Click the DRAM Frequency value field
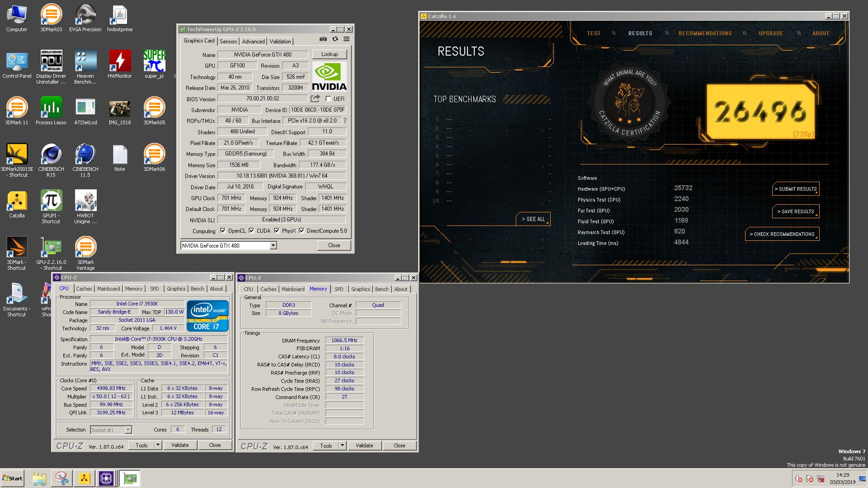This screenshot has width=868, height=488. pyautogui.click(x=344, y=340)
